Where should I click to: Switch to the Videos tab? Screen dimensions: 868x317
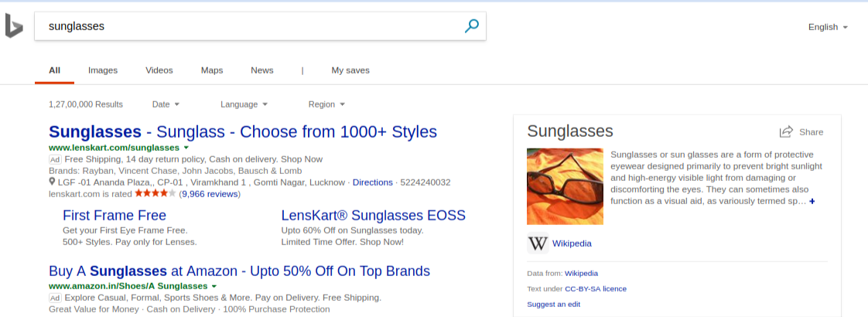coord(159,70)
